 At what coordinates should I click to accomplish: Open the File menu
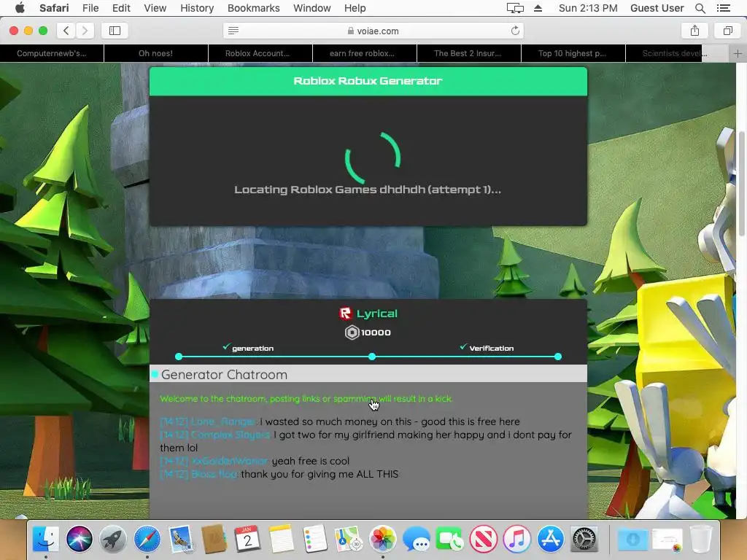pos(90,8)
